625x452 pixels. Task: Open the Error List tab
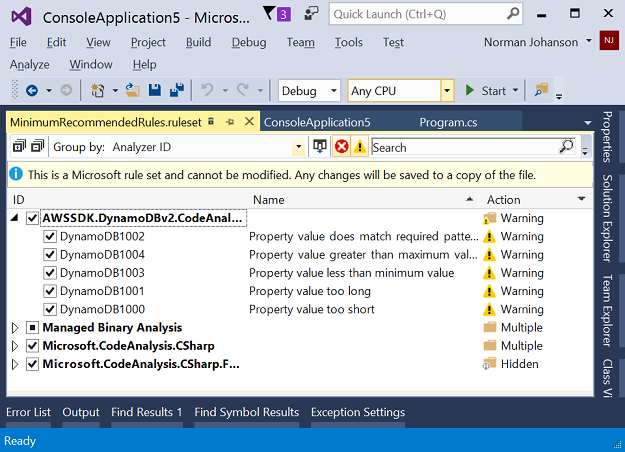tap(28, 412)
